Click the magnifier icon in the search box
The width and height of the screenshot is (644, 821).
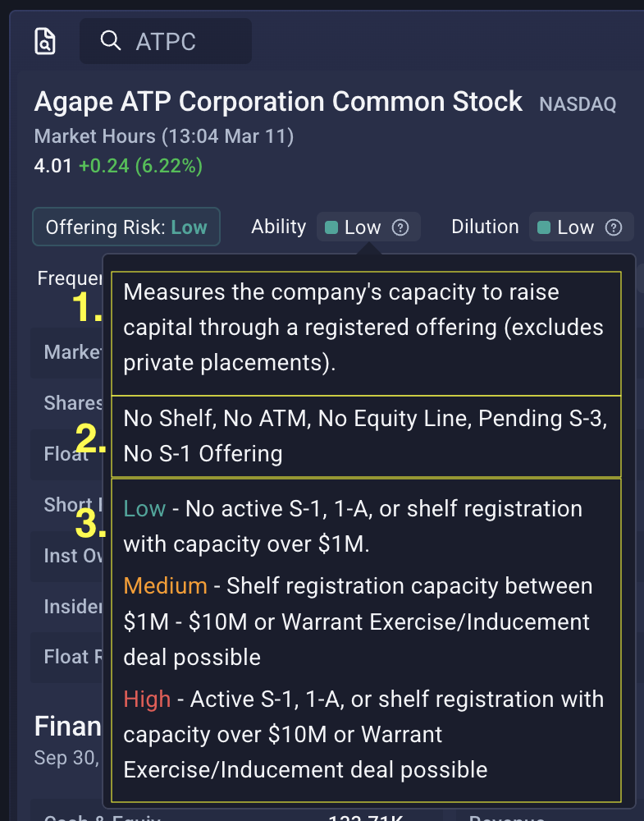(110, 40)
